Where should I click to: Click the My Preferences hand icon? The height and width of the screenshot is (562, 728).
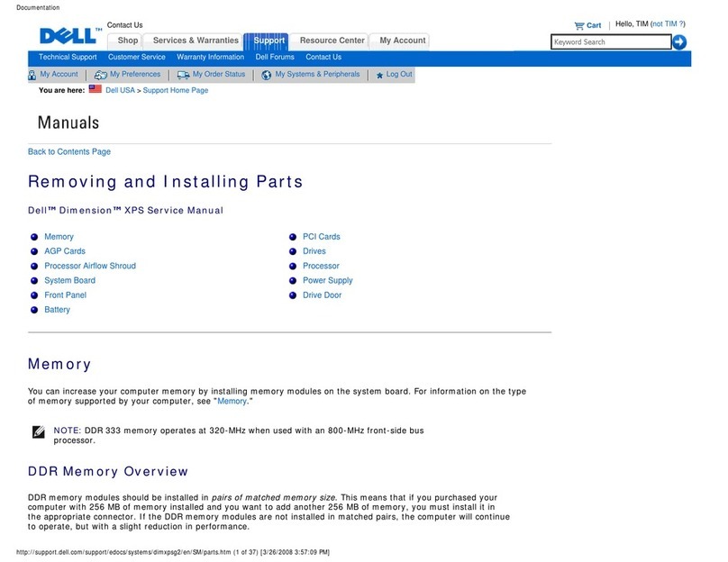point(100,75)
